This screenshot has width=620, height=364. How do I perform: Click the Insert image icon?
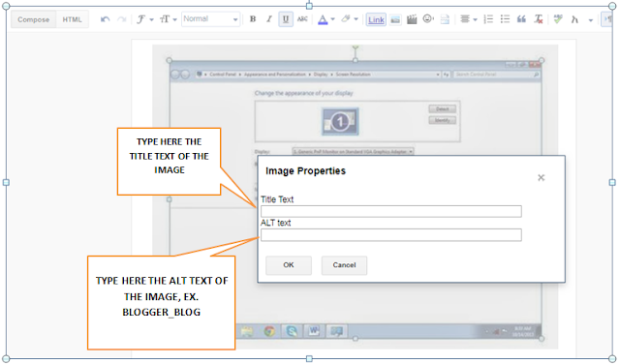click(x=395, y=19)
